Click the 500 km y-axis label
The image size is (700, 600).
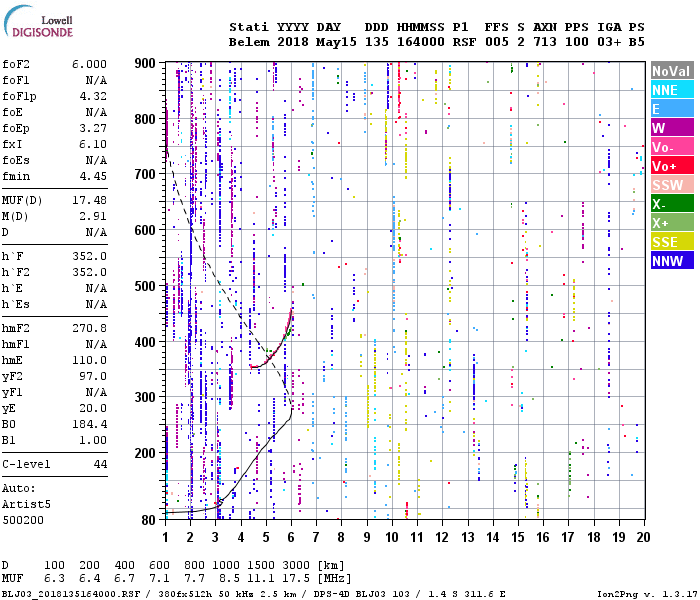[x=145, y=286]
